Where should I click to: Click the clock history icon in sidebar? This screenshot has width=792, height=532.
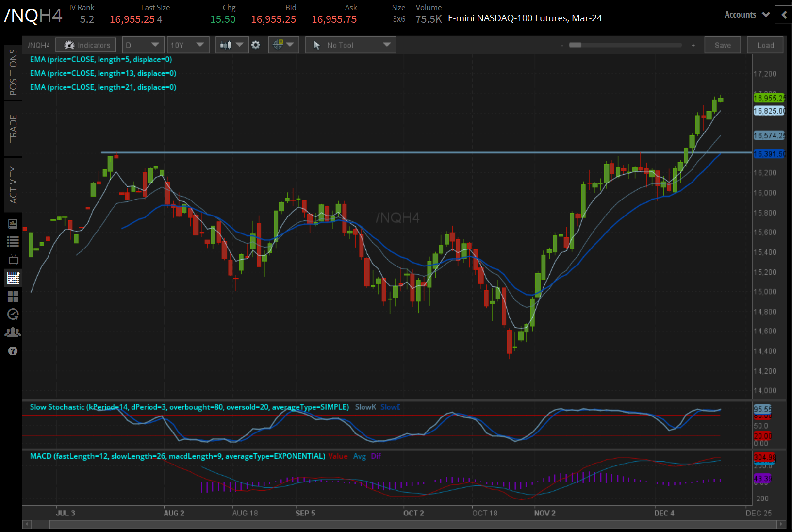[13, 314]
